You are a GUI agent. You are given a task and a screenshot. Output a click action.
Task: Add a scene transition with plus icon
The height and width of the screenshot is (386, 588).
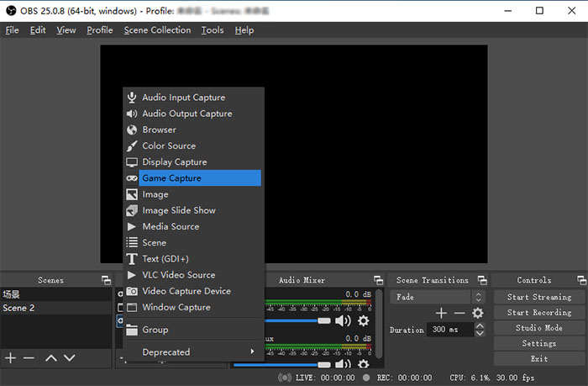441,313
